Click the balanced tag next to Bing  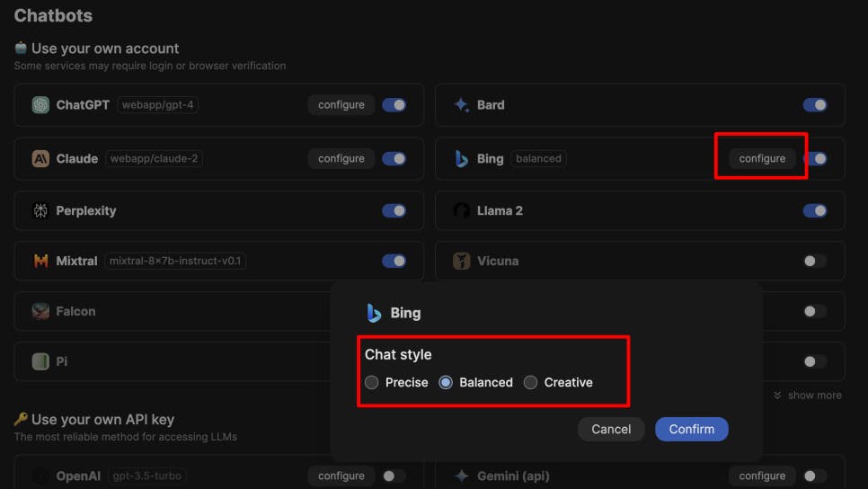538,158
